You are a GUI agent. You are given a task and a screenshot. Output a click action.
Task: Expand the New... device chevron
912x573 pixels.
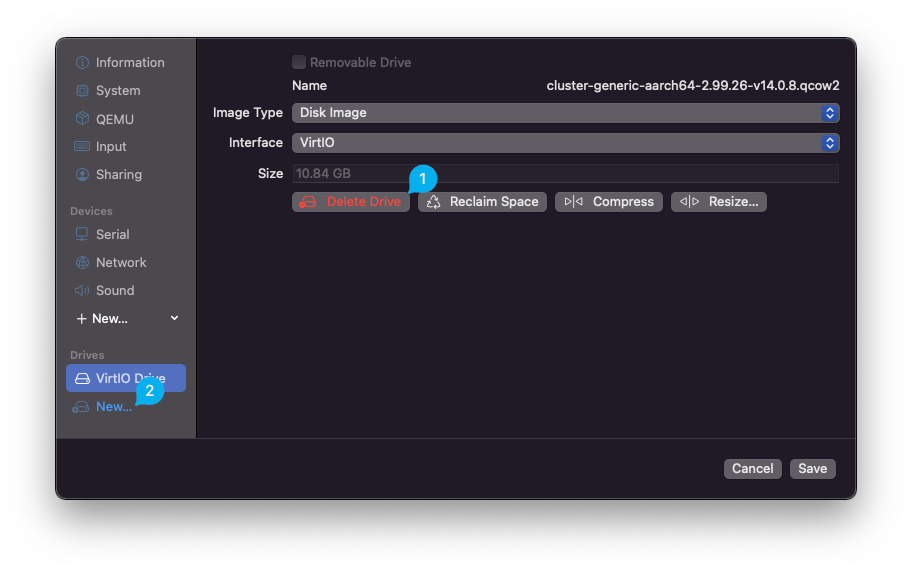pos(174,318)
